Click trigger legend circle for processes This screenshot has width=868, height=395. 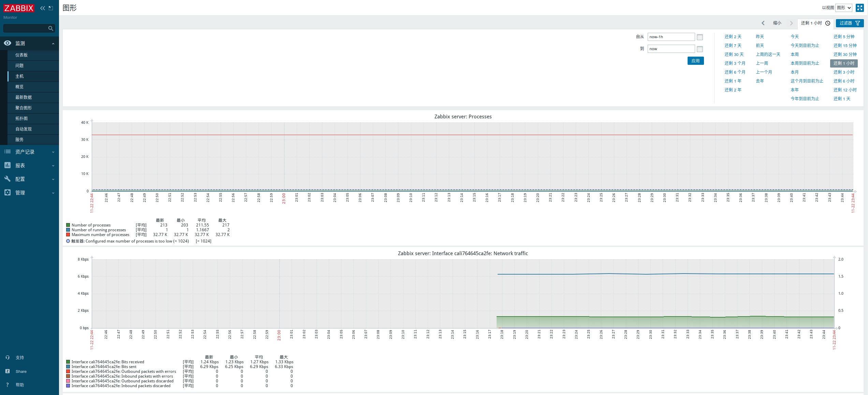(x=68, y=241)
